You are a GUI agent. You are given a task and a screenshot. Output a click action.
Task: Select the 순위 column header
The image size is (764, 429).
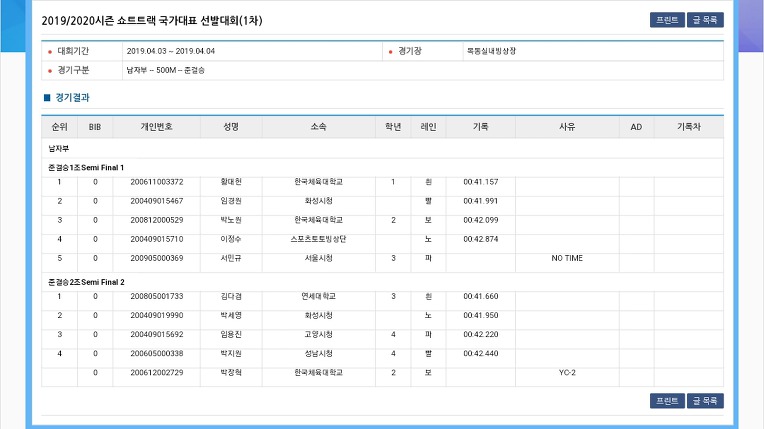coord(59,127)
